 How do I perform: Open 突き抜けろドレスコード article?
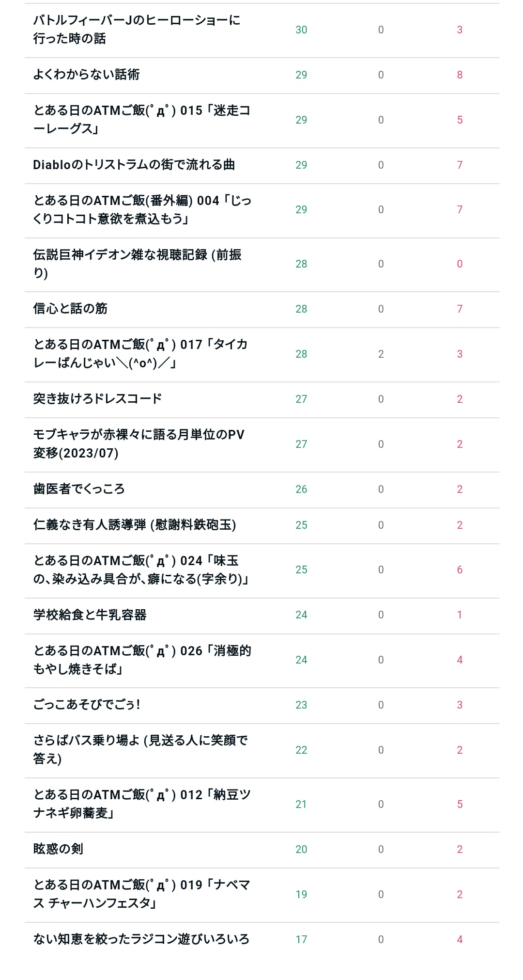pos(97,399)
